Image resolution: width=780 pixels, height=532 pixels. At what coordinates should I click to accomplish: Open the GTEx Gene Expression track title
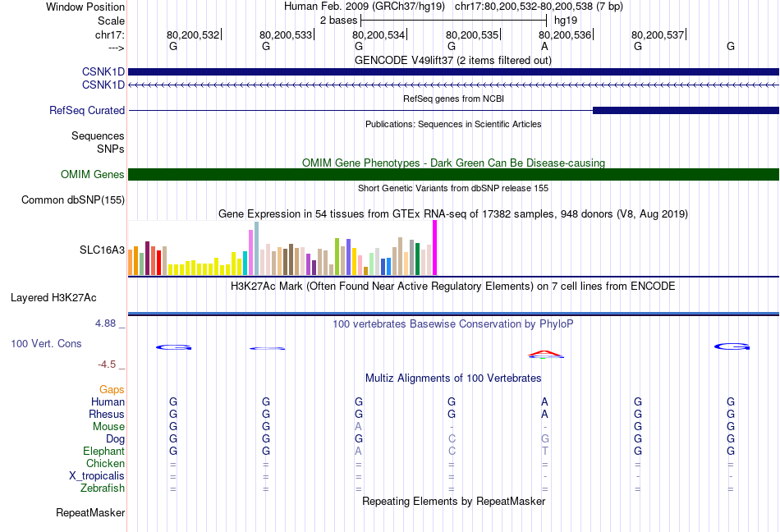pyautogui.click(x=452, y=213)
